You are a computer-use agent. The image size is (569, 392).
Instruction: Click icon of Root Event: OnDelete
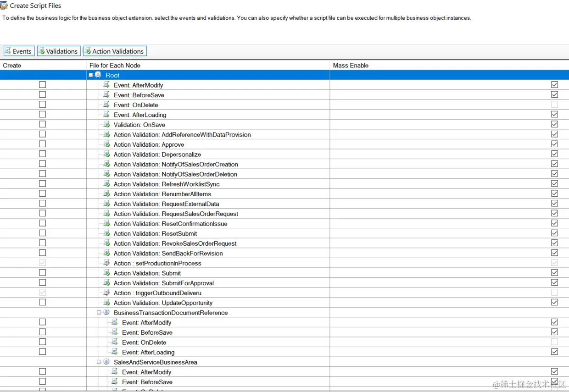[106, 105]
